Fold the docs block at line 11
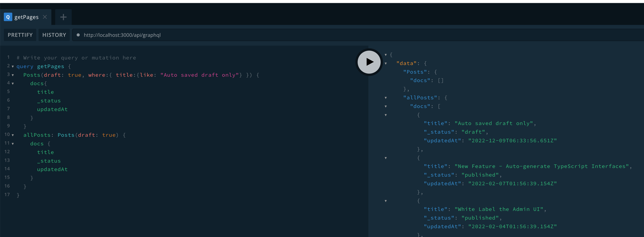The height and width of the screenshot is (237, 644). tap(13, 144)
